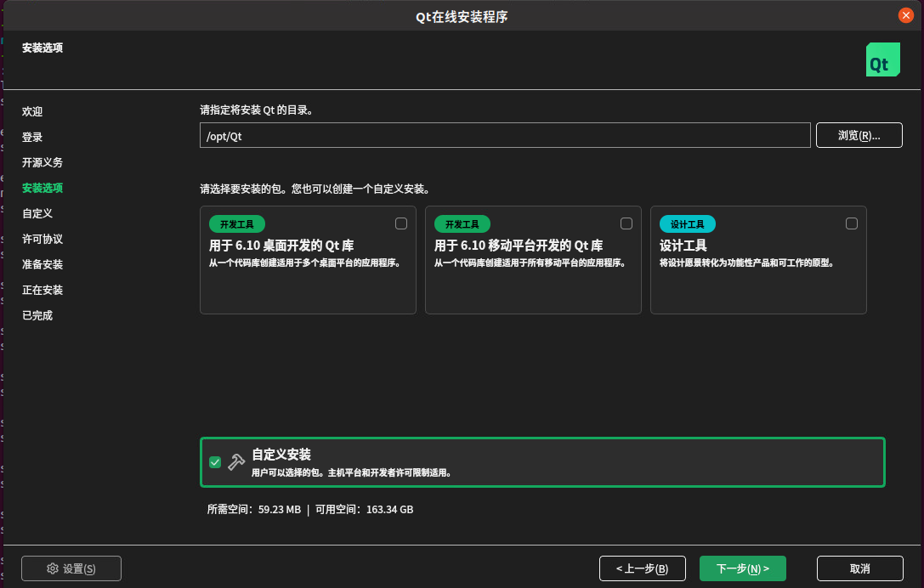Screen dimensions: 924x588
Task: Click the gear icon on 设置 button
Action: (53, 568)
